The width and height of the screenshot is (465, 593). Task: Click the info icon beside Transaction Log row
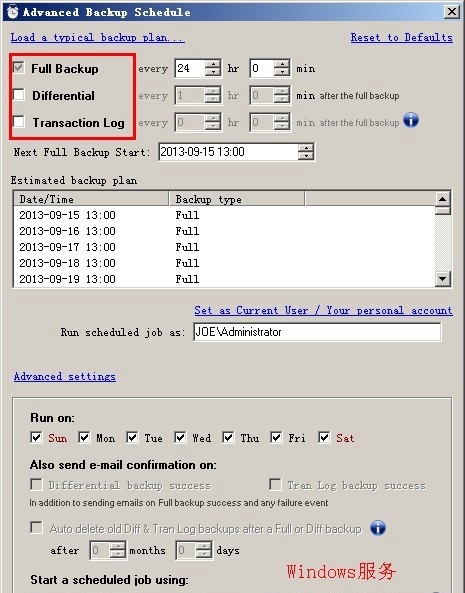(411, 121)
